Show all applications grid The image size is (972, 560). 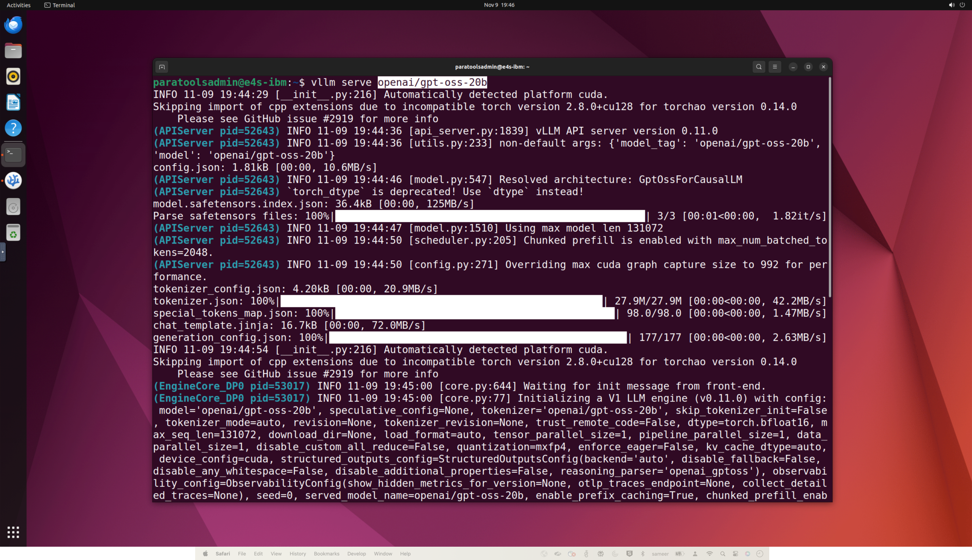point(13,532)
